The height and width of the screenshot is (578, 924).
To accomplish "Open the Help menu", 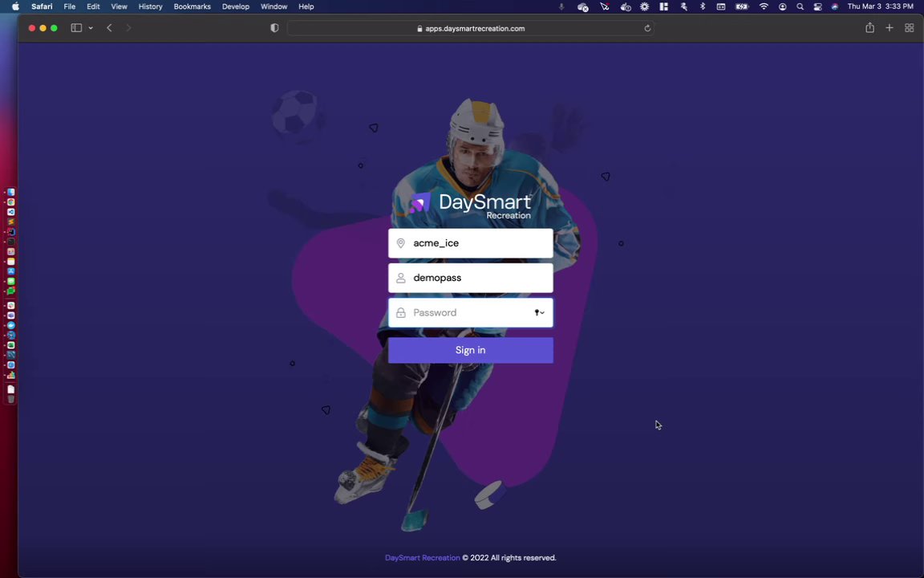I will pyautogui.click(x=306, y=6).
